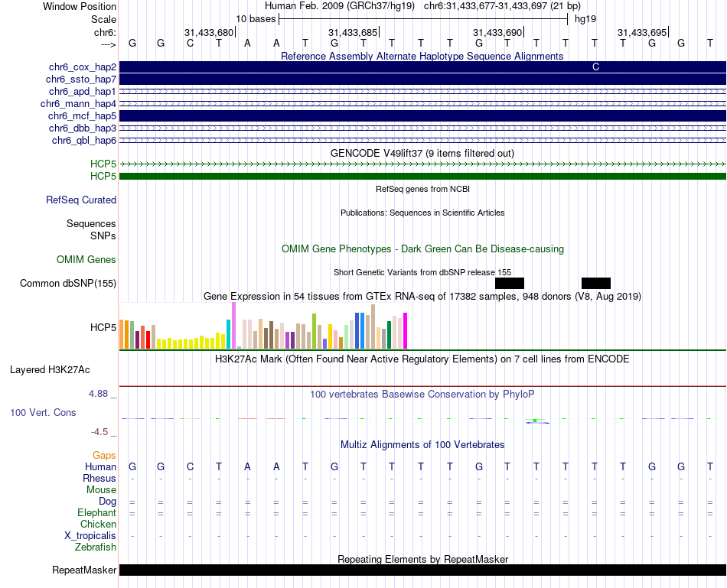The width and height of the screenshot is (727, 588).
Task: Click the green phyloP conservation peak
Action: [x=535, y=421]
